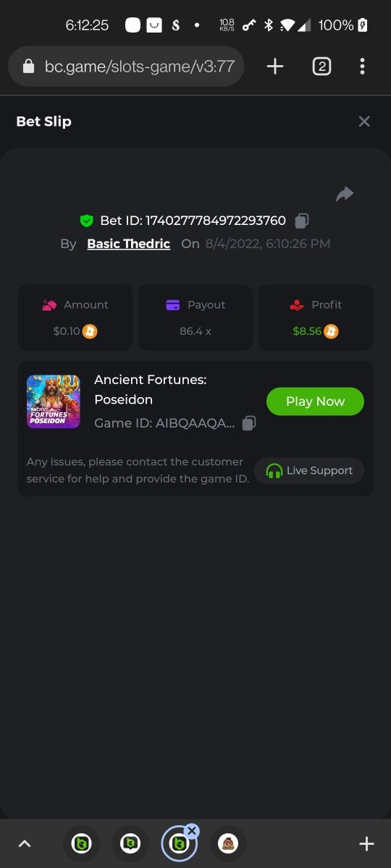Add a new tab from bottom strip
This screenshot has width=391, height=868.
pyautogui.click(x=366, y=843)
